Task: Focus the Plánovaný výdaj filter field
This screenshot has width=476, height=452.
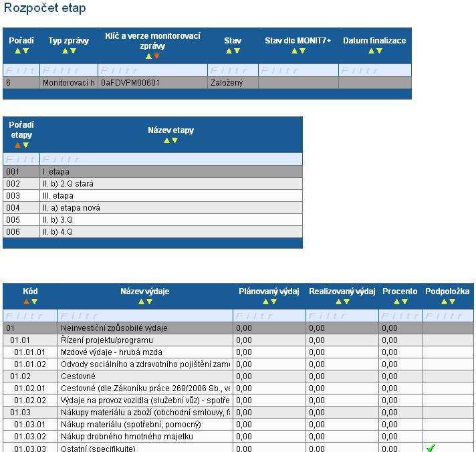Action: click(269, 316)
